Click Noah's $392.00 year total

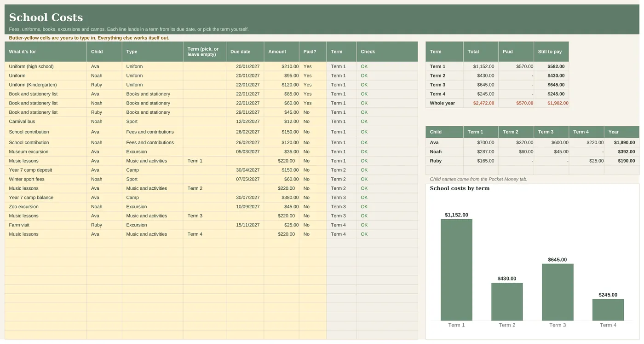click(621, 152)
